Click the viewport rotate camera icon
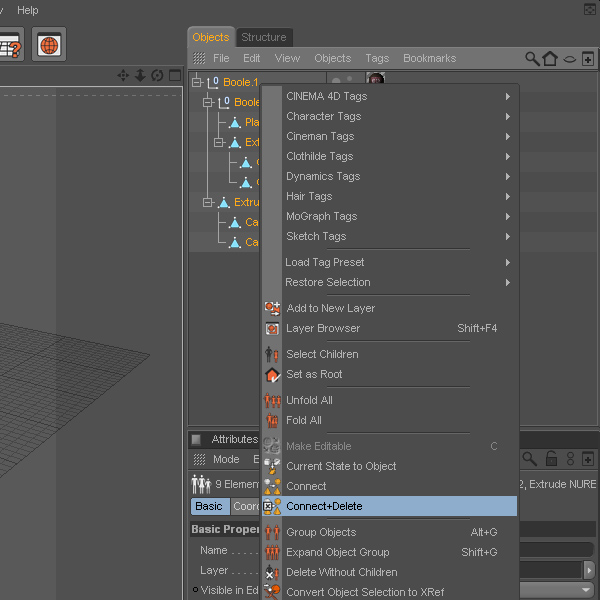600x600 pixels. pyautogui.click(x=157, y=75)
